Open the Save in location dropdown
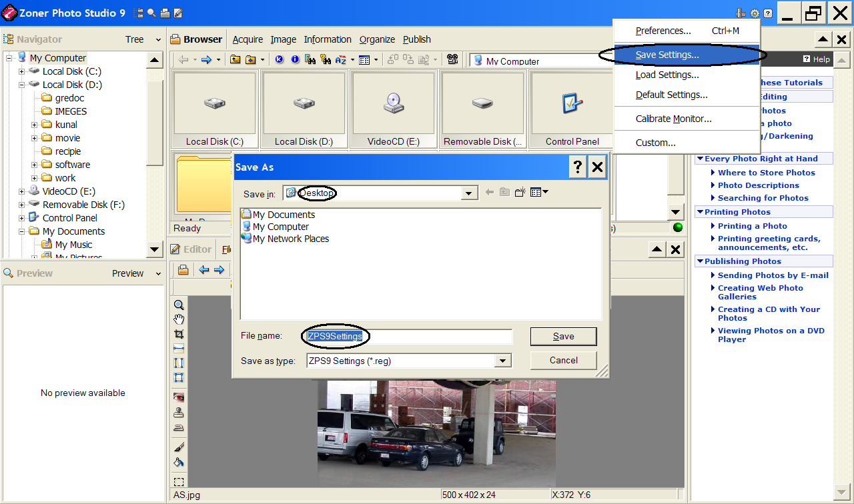Viewport: 854px width, 504px height. click(470, 193)
